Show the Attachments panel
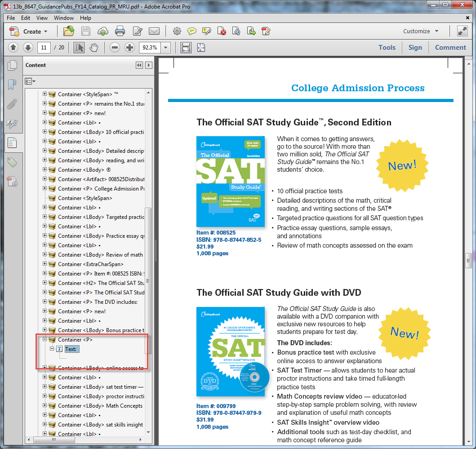Image resolution: width=476 pixels, height=449 pixels. pos(12,104)
